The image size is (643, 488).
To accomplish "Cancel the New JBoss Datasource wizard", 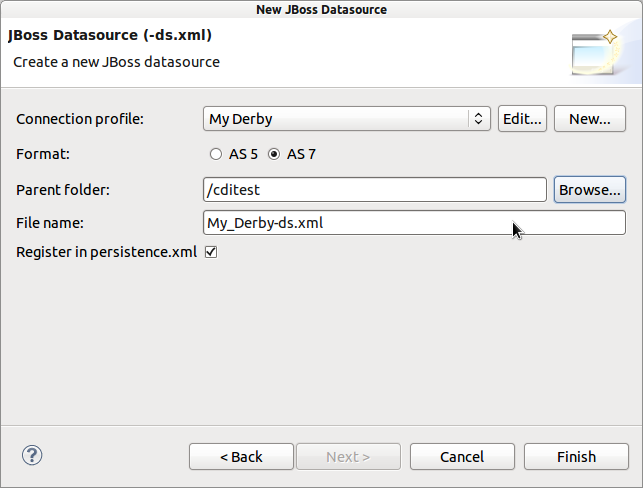I will [x=462, y=456].
